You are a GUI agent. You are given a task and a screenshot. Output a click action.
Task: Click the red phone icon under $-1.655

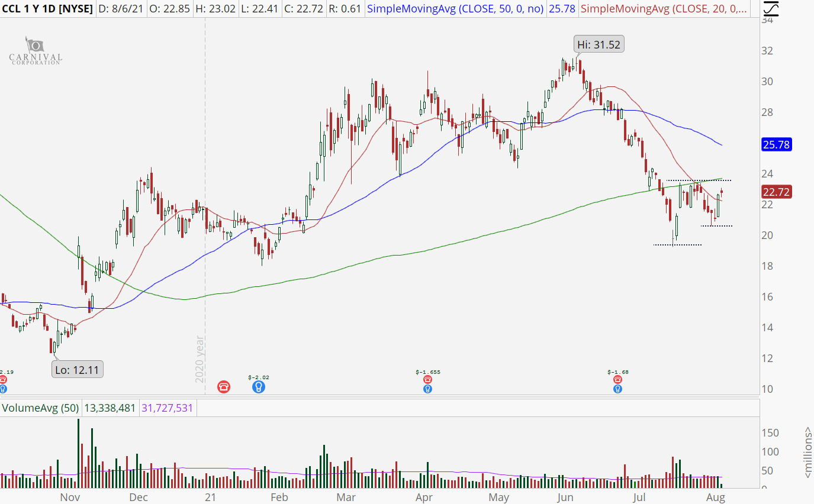pos(427,380)
